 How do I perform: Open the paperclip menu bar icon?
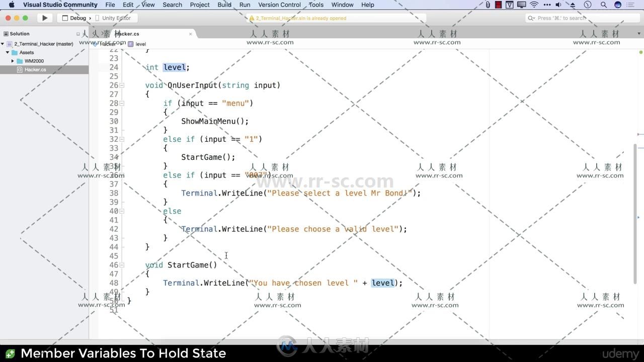488,5
